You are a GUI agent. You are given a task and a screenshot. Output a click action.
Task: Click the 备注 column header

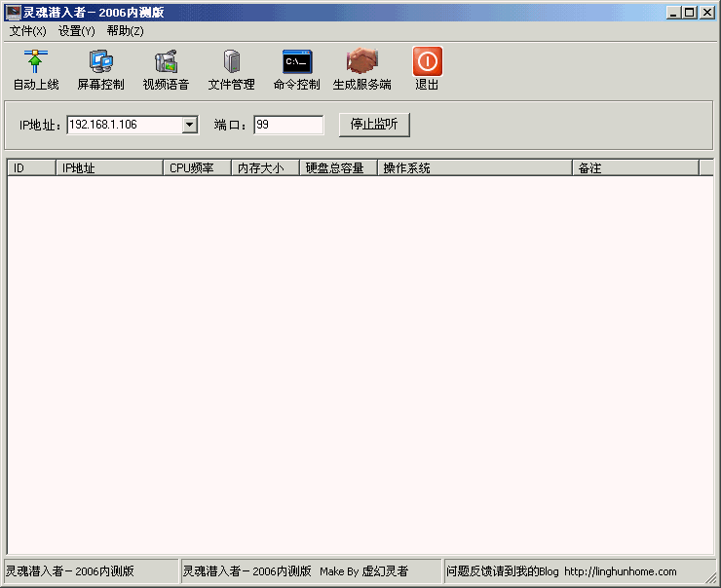coord(635,168)
